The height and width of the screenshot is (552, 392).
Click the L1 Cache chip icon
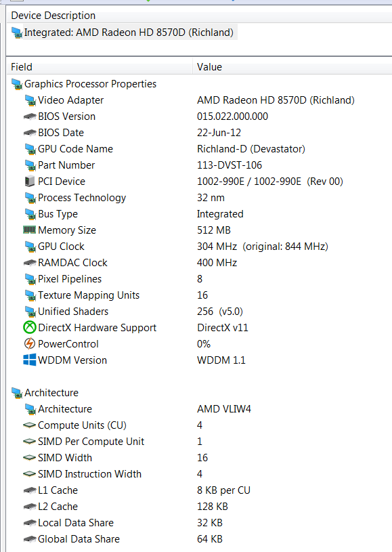coord(30,490)
